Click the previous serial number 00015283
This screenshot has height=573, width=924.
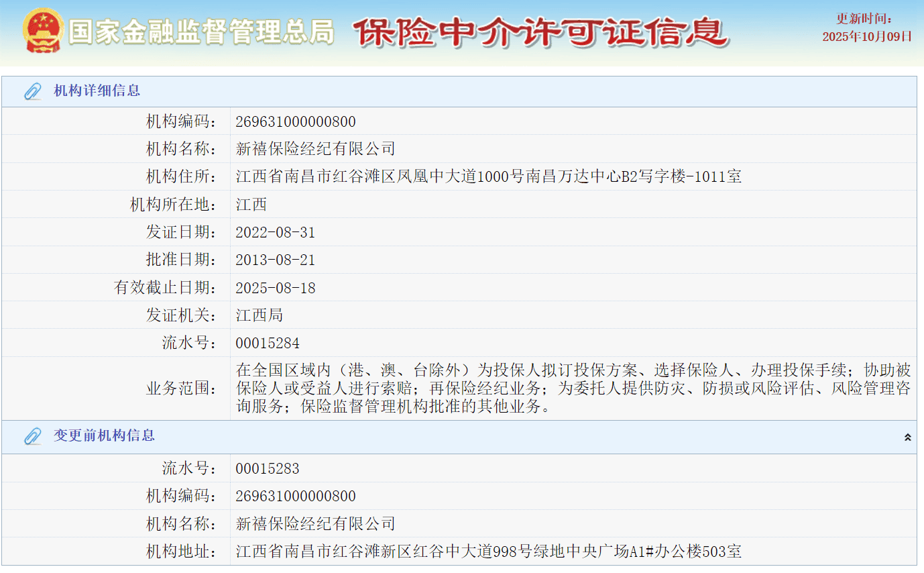click(267, 469)
